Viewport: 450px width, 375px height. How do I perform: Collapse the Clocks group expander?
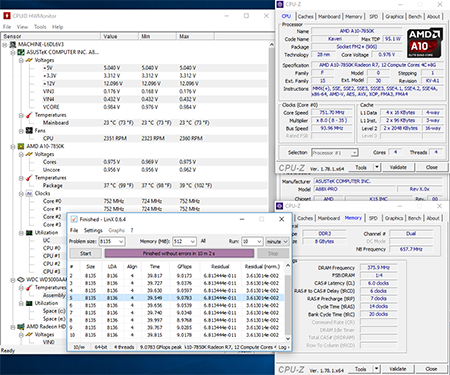pyautogui.click(x=21, y=193)
